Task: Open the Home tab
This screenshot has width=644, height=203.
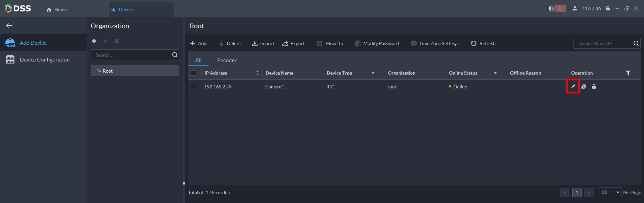Action: 57,9
